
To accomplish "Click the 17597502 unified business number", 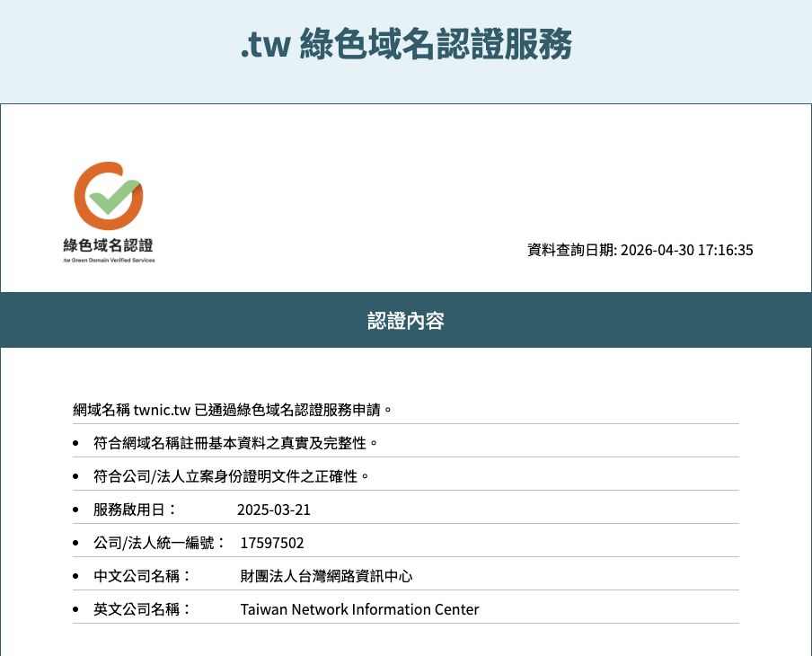I will (272, 543).
